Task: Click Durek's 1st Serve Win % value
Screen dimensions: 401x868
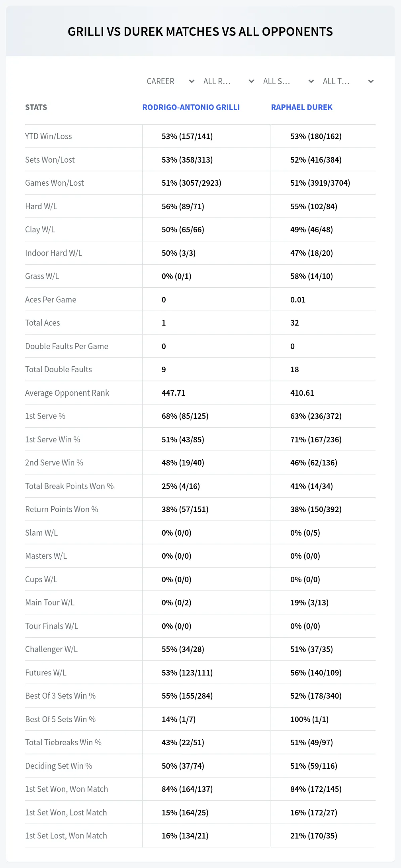Action: pyautogui.click(x=316, y=440)
